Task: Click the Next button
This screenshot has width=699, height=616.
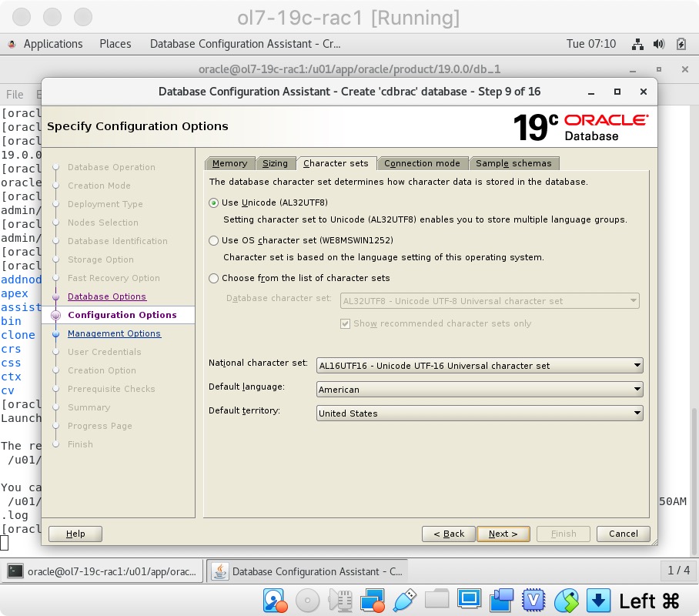Action: coord(503,534)
